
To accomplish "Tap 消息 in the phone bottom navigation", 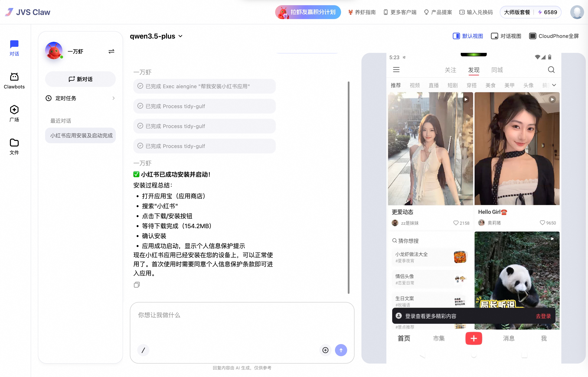I will point(509,338).
